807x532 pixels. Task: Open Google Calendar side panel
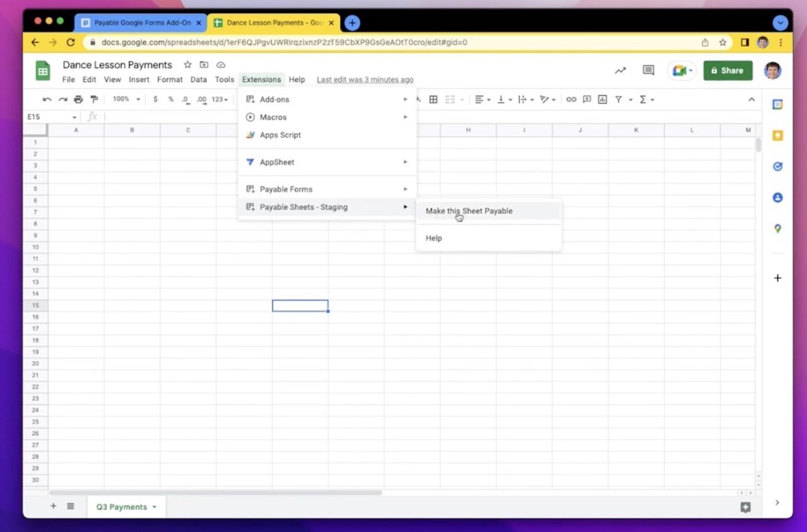pyautogui.click(x=777, y=105)
